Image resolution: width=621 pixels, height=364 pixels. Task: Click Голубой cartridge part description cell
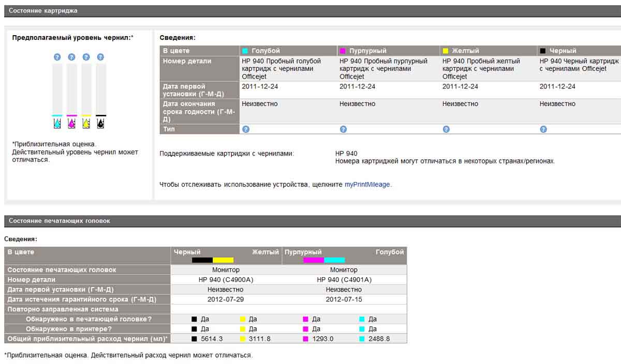pos(288,69)
